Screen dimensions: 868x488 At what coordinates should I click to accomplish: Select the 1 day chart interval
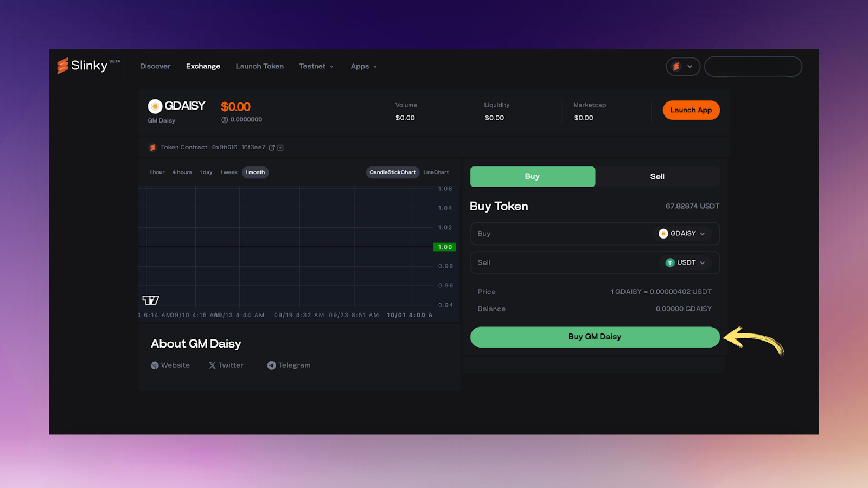point(206,172)
